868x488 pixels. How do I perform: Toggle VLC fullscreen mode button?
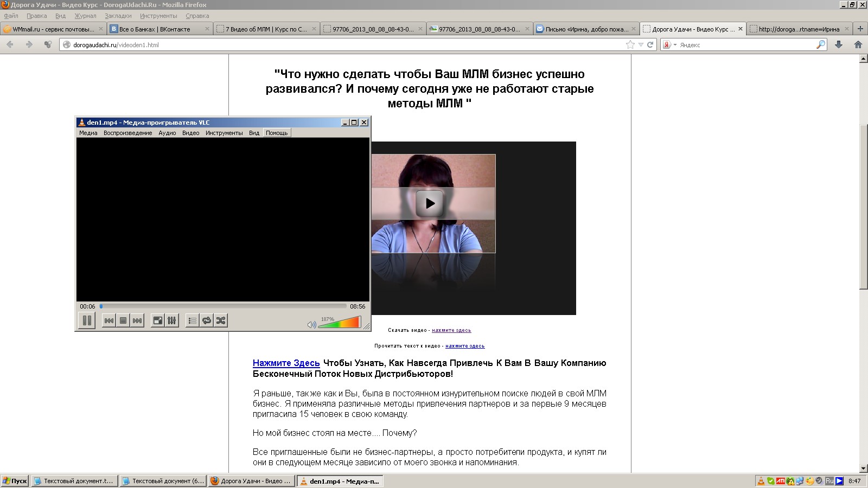point(157,320)
